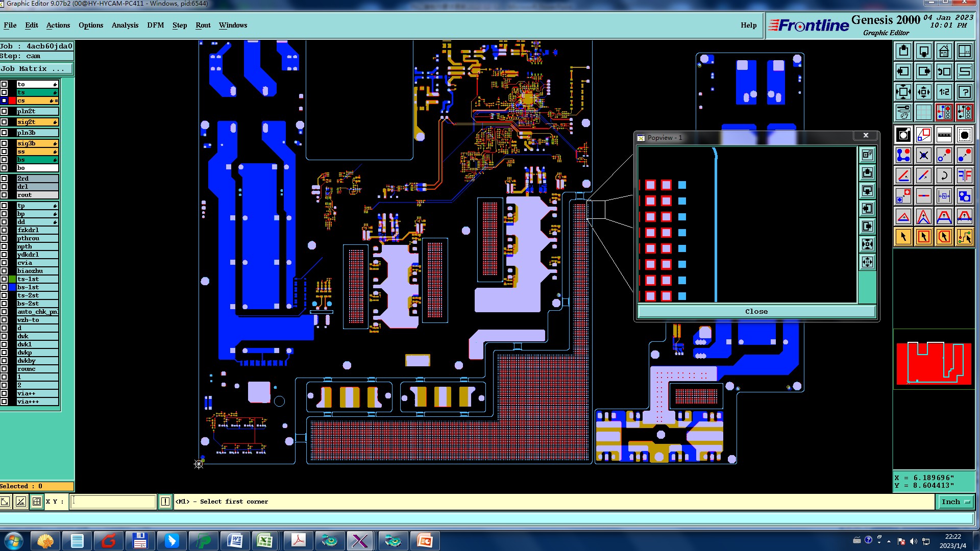Toggle checkbox for the sig2t layer
This screenshot has height=551, width=980.
pyautogui.click(x=4, y=122)
